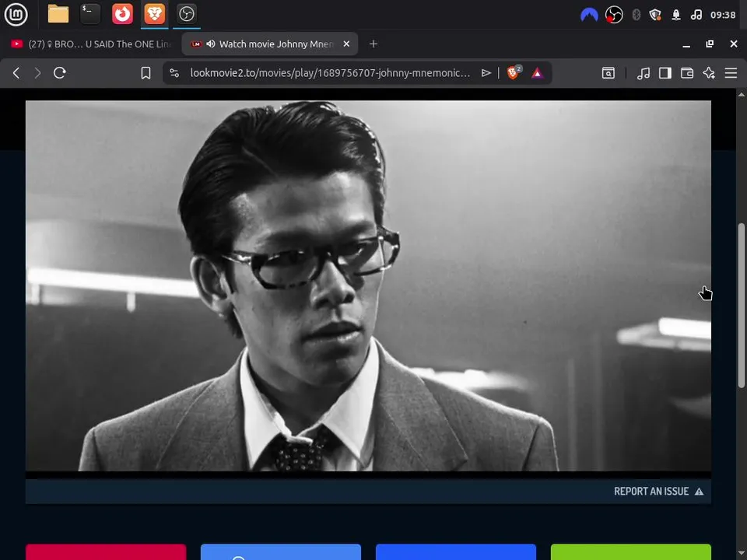Screen dimensions: 747x560
Task: Minimize the browser window
Action: [686, 44]
